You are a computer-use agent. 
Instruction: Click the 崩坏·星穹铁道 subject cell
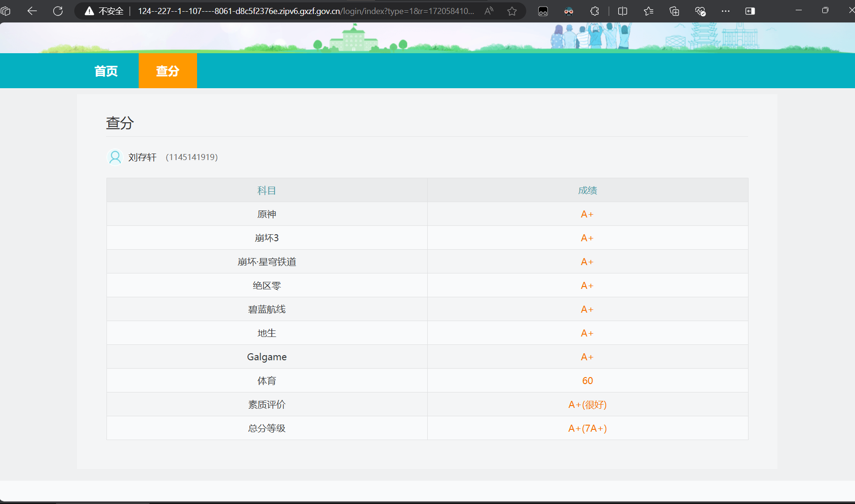[267, 262]
